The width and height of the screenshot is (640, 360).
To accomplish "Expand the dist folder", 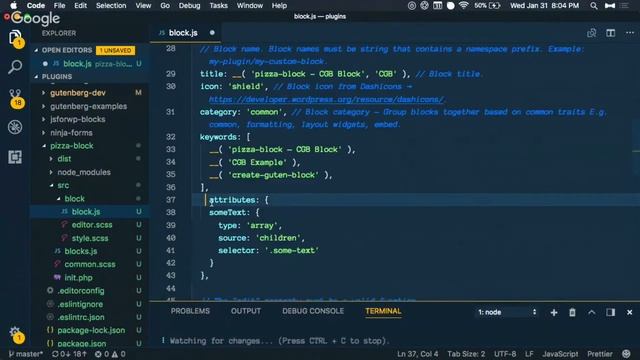I will click(x=64, y=159).
